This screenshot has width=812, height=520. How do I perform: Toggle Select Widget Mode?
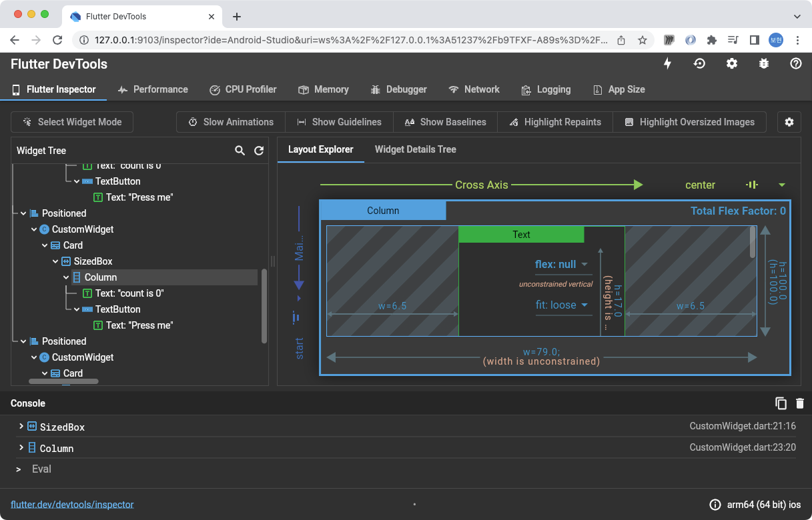72,122
